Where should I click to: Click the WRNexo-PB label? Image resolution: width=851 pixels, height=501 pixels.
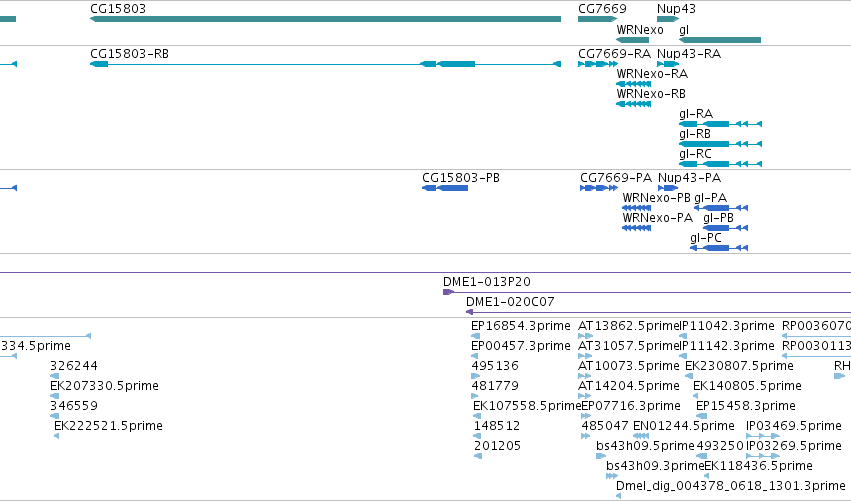pos(656,198)
